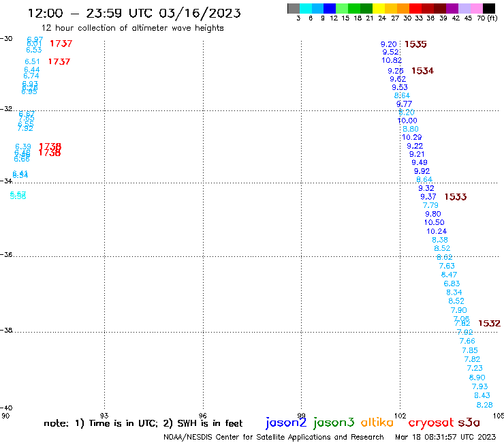Click the wave height value '6.74'
This screenshot has height=443, width=504.
(x=31, y=76)
